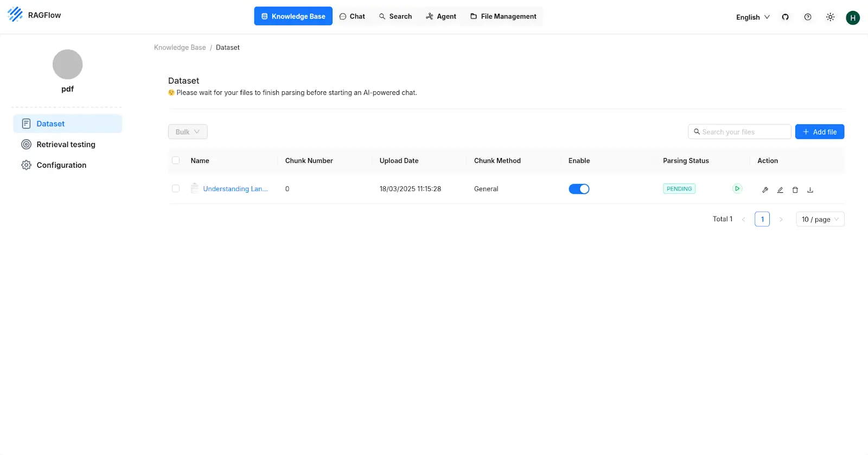The width and height of the screenshot is (868, 455).
Task: Click the PENDING status tag
Action: coord(679,189)
